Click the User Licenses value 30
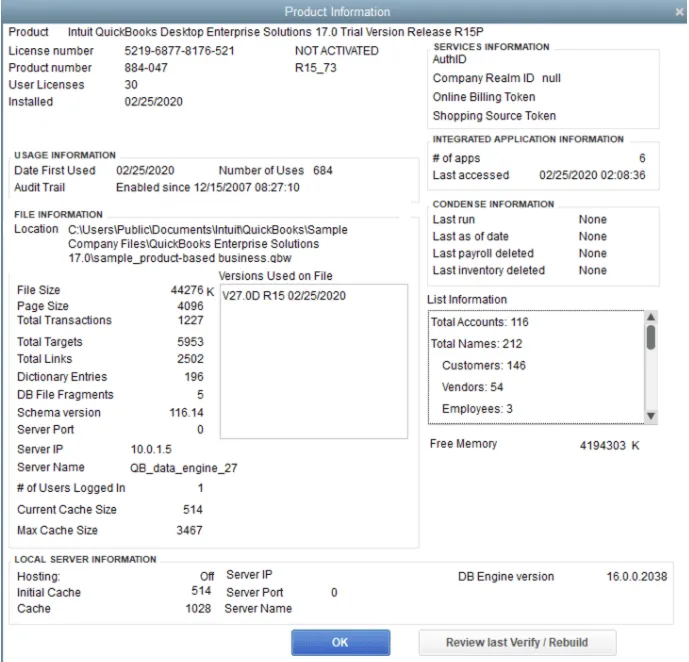Image resolution: width=689 pixels, height=662 pixels. tap(131, 85)
